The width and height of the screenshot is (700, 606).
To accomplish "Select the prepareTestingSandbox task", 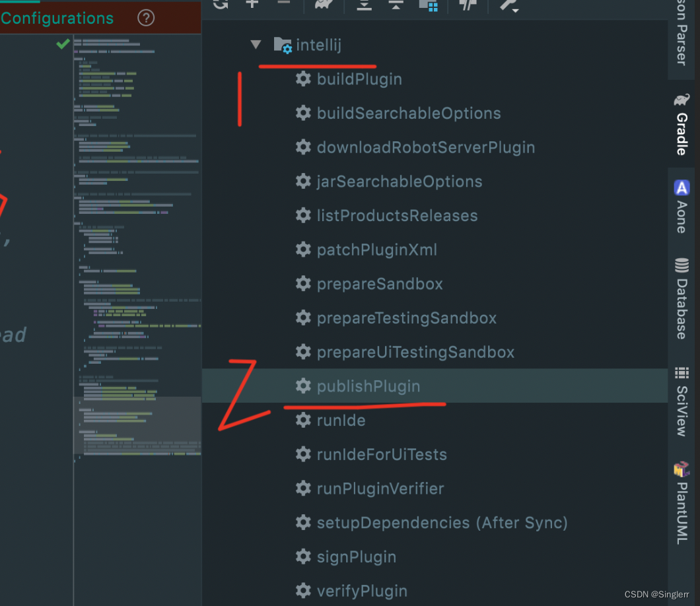I will click(x=406, y=318).
